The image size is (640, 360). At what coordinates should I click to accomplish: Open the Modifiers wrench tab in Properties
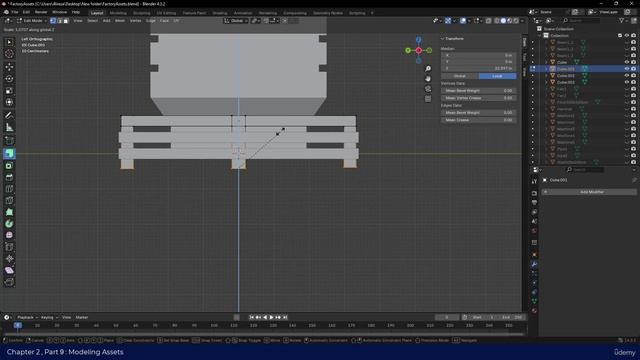(x=534, y=264)
